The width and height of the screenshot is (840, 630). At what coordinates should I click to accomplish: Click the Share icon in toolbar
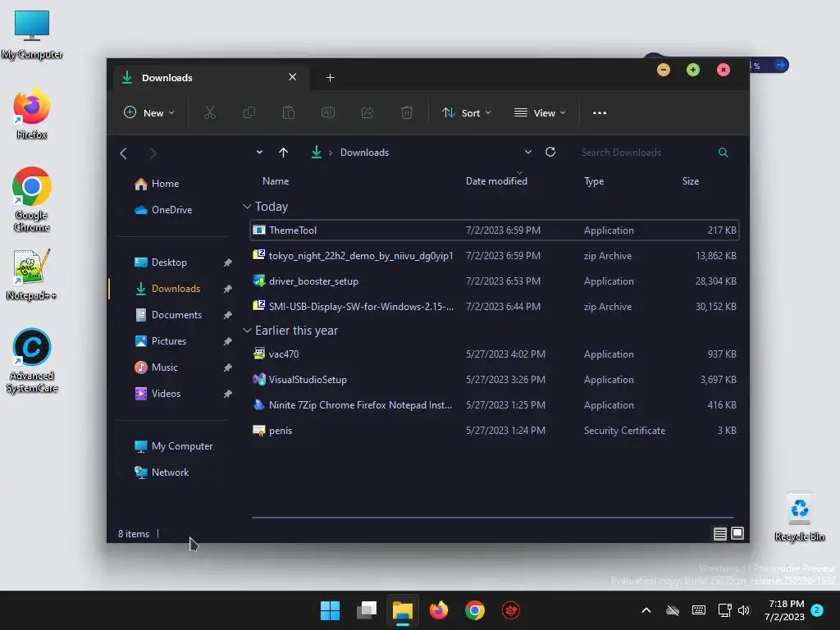tap(367, 112)
